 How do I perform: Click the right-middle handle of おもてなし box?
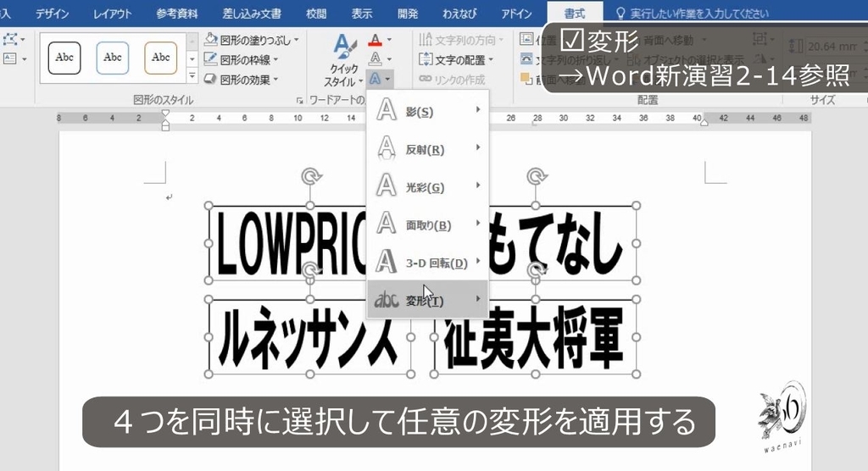point(636,243)
